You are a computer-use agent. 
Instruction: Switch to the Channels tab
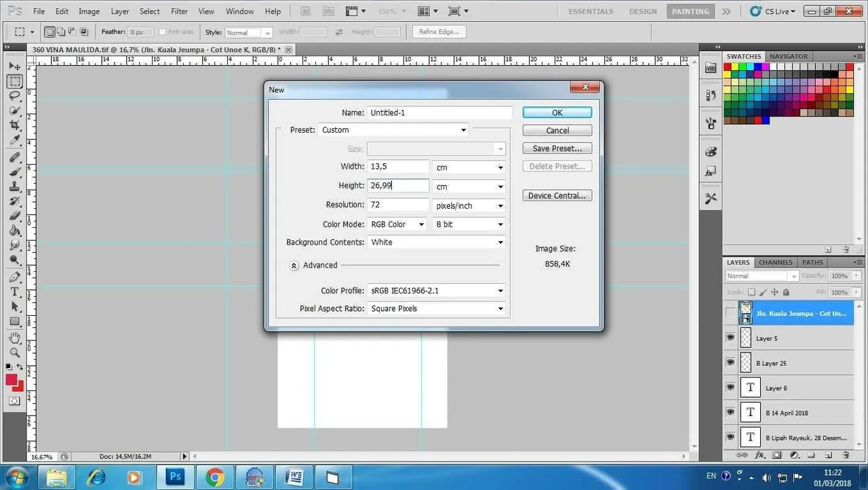(x=775, y=262)
